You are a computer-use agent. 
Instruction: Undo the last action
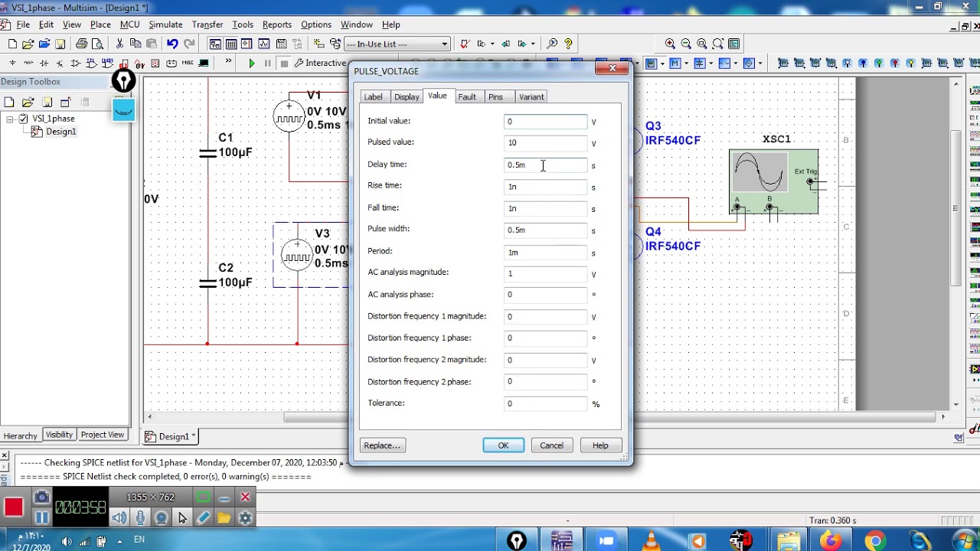(172, 44)
